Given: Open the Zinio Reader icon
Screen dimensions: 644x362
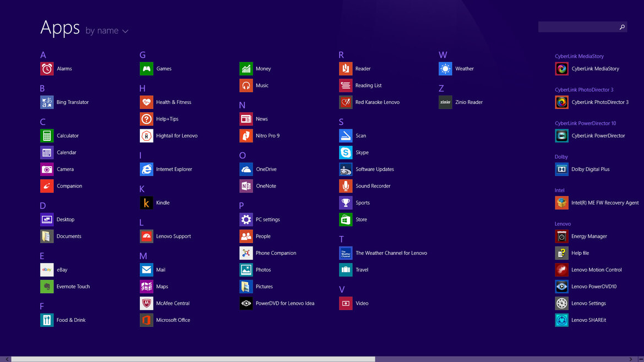Looking at the screenshot, I should [445, 102].
